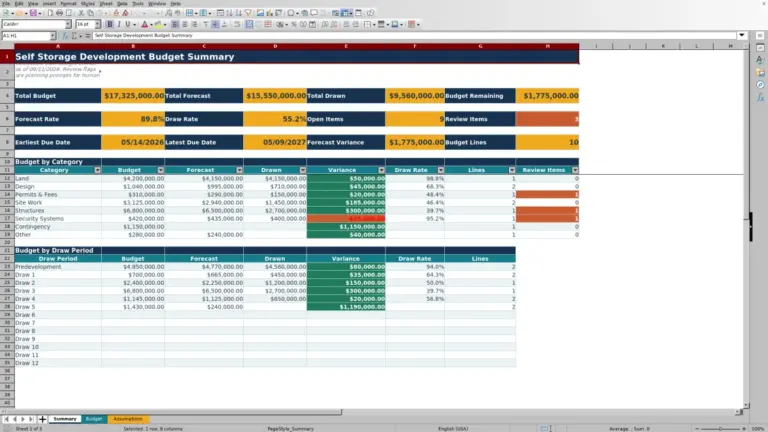Select the Summary sheet tab
The image size is (768, 432).
coord(65,419)
